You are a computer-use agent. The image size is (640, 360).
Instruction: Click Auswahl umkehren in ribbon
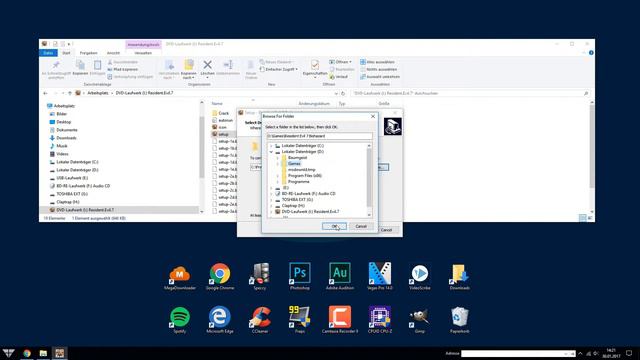point(380,77)
